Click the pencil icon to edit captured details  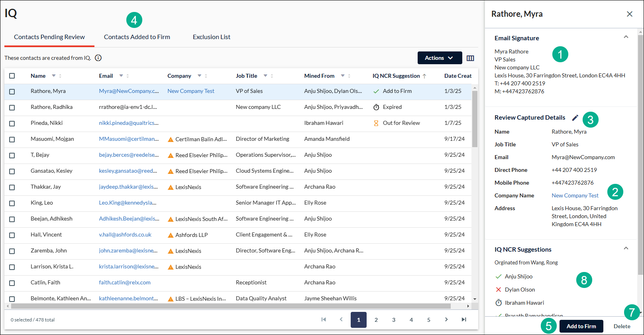coord(575,118)
